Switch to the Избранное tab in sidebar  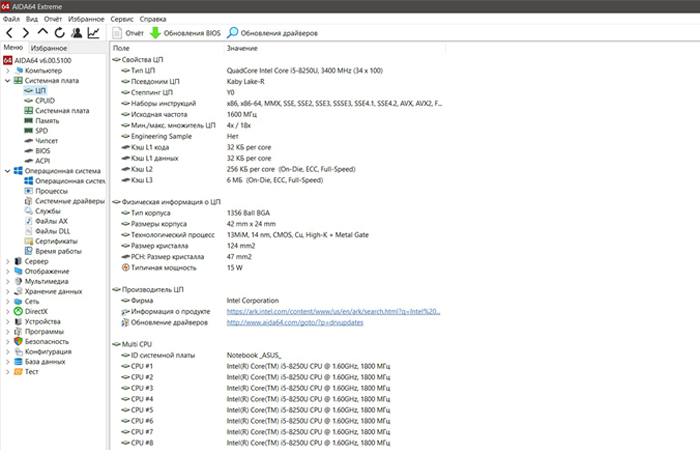49,48
